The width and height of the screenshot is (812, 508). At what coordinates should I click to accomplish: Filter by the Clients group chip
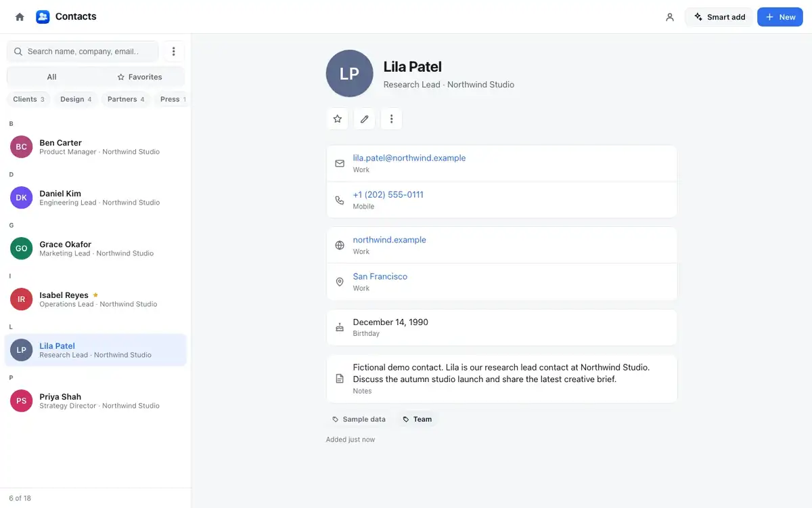point(28,99)
